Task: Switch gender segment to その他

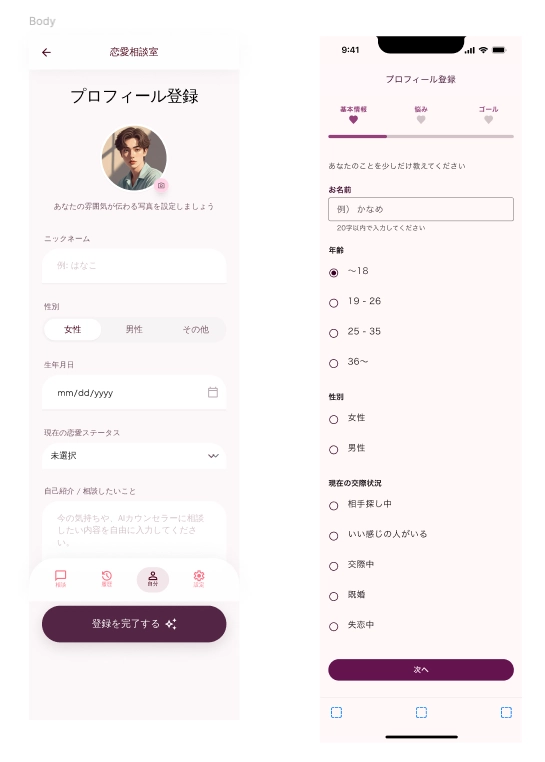Action: click(x=195, y=329)
